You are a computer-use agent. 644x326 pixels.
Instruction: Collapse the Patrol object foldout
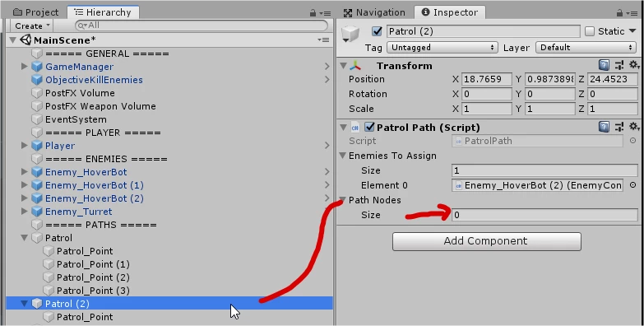click(x=25, y=238)
